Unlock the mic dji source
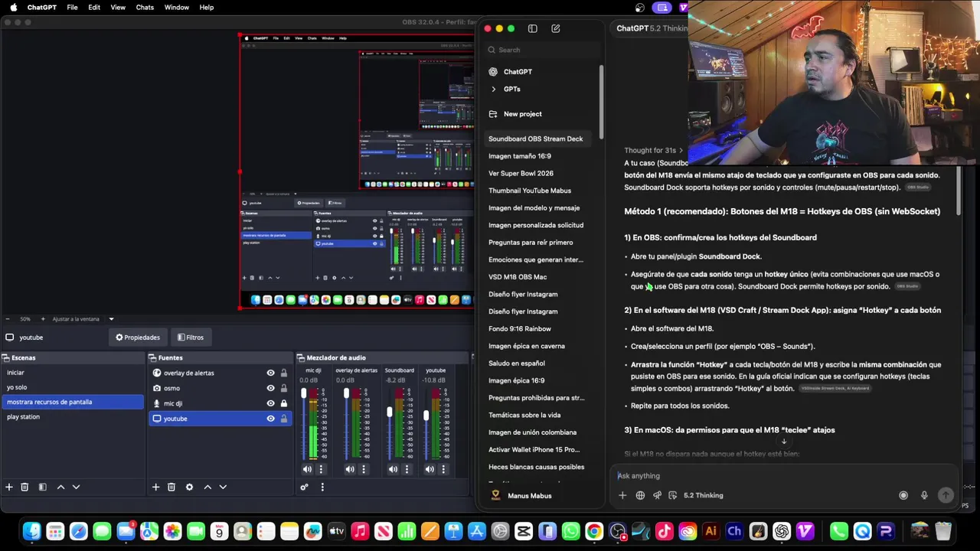The height and width of the screenshot is (551, 980). point(284,403)
